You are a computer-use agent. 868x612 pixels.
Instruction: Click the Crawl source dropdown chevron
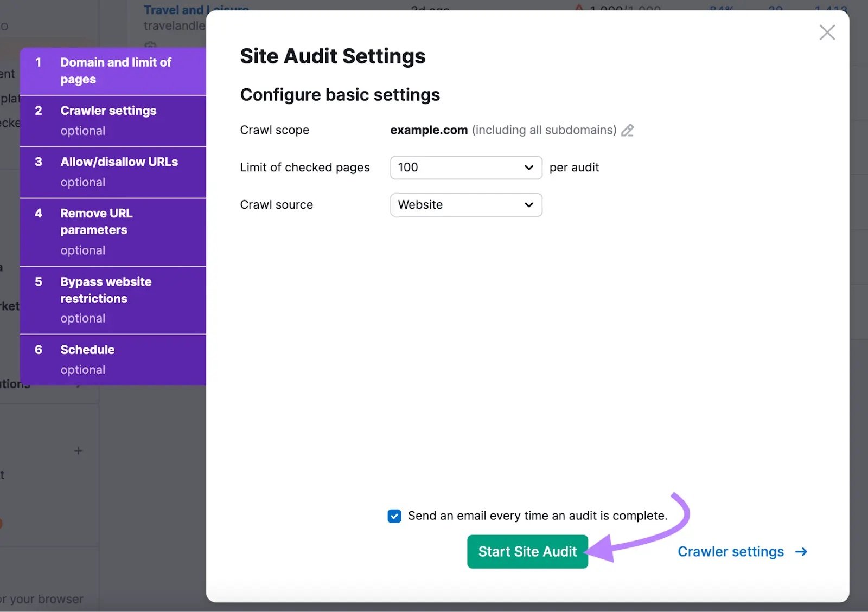tap(528, 205)
